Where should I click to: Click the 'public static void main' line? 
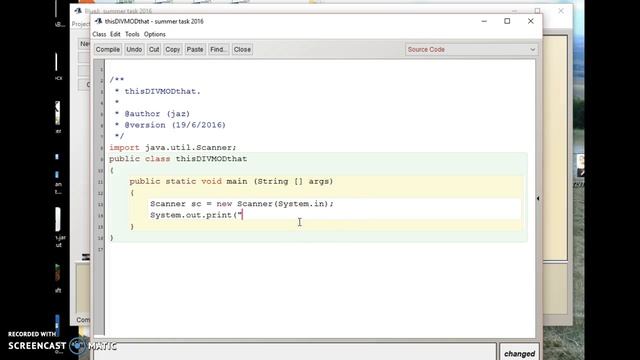pyautogui.click(x=231, y=181)
